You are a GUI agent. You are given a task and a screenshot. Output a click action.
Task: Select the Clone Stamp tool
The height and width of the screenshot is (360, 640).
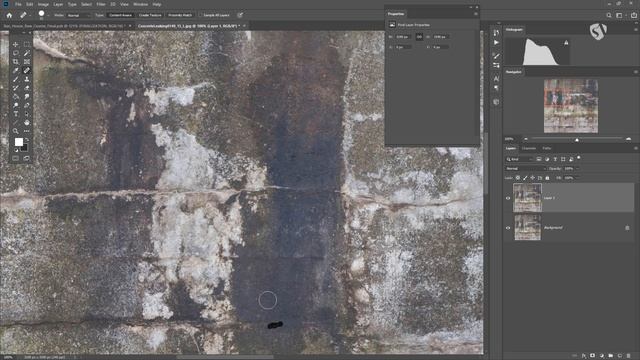27,79
